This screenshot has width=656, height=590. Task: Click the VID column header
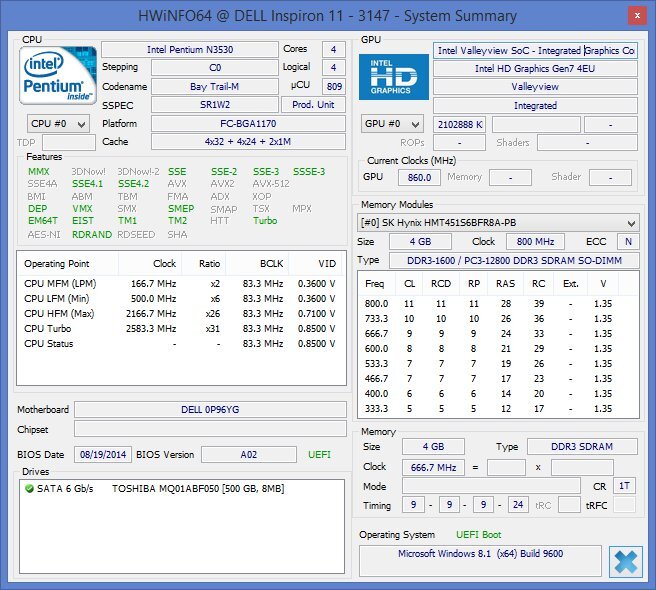[316, 264]
